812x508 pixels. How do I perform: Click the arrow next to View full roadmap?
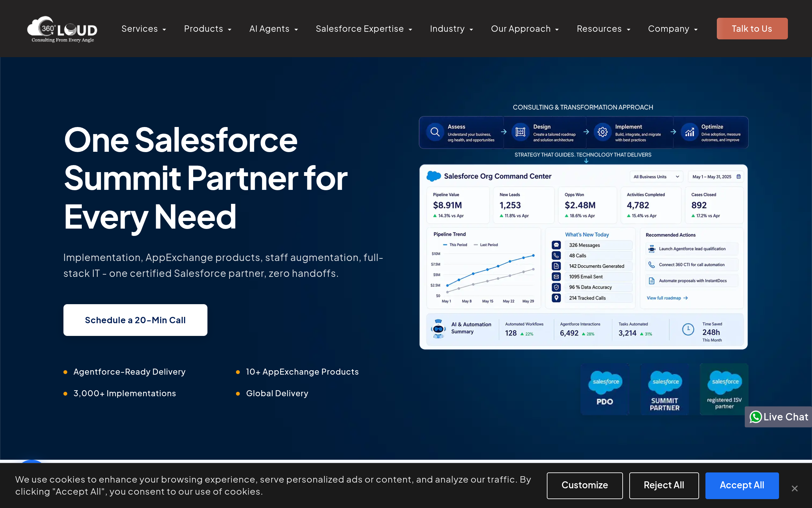[x=685, y=298]
